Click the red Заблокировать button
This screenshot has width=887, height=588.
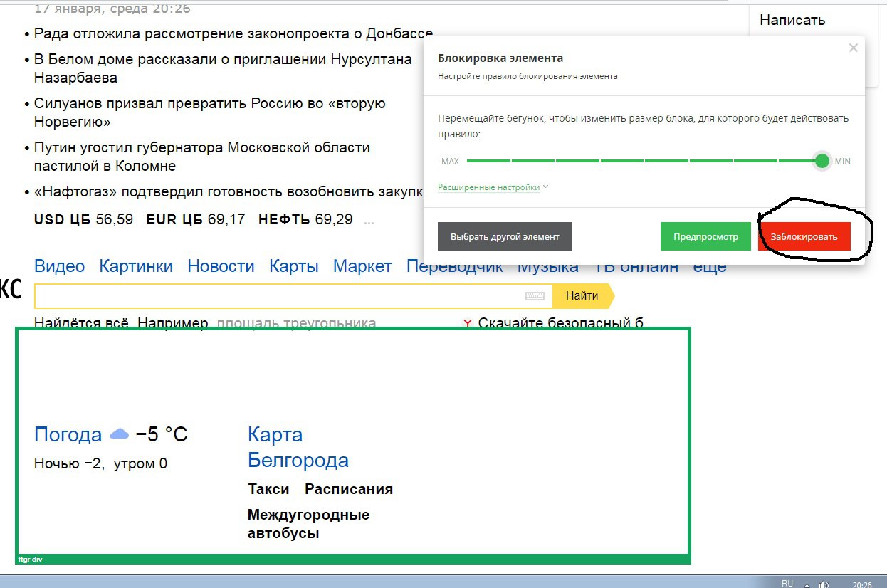pos(804,236)
